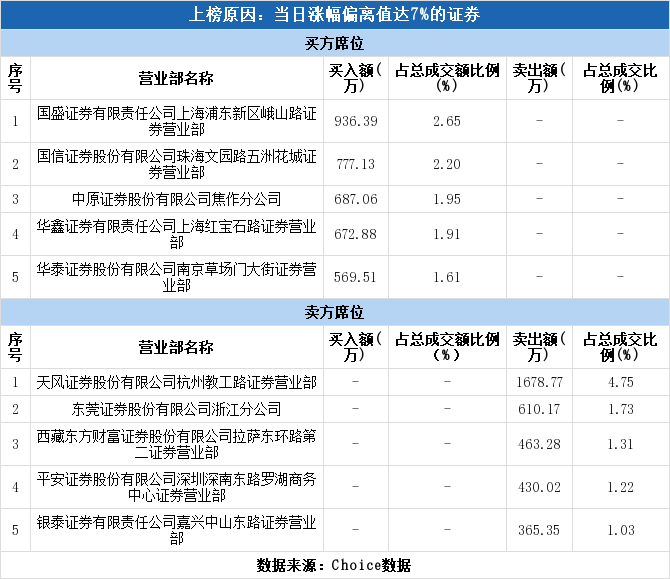The height and width of the screenshot is (579, 670).
Task: Select sell amount 1678.77
Action: [539, 382]
